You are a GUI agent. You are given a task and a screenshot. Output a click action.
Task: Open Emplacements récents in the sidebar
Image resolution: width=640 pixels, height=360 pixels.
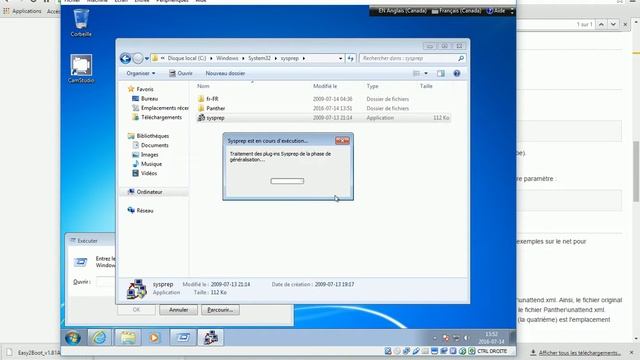(164, 108)
